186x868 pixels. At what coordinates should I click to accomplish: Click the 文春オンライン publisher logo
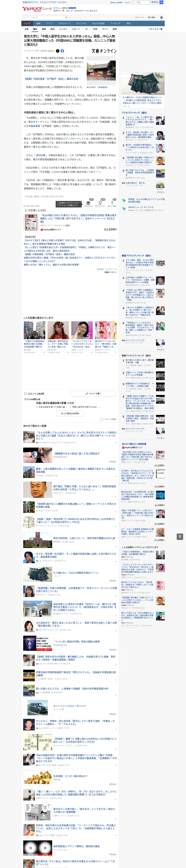(x=104, y=51)
